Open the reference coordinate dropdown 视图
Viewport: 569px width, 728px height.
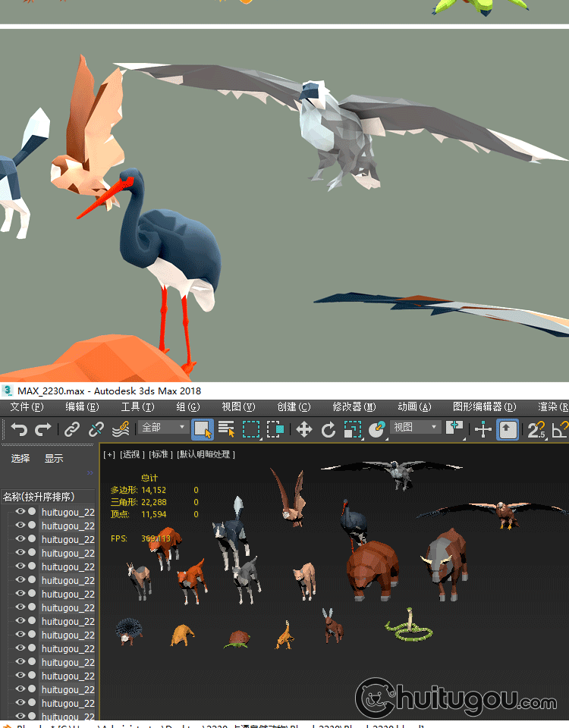pyautogui.click(x=415, y=428)
